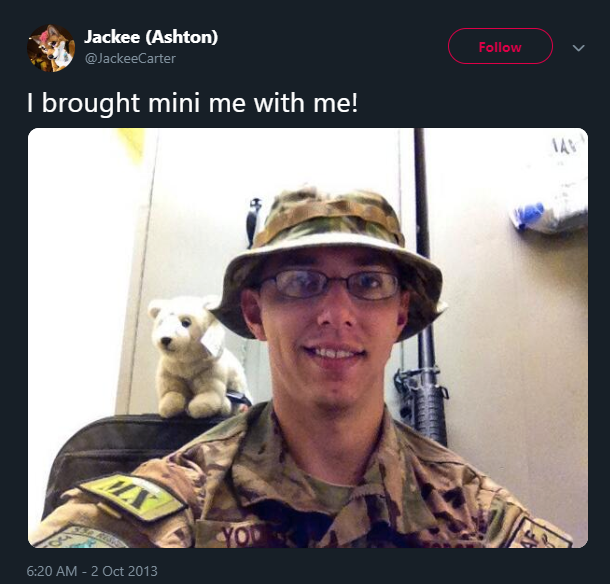Visit the @JackeeCarter handle link
The width and height of the screenshot is (610, 584).
(x=130, y=58)
